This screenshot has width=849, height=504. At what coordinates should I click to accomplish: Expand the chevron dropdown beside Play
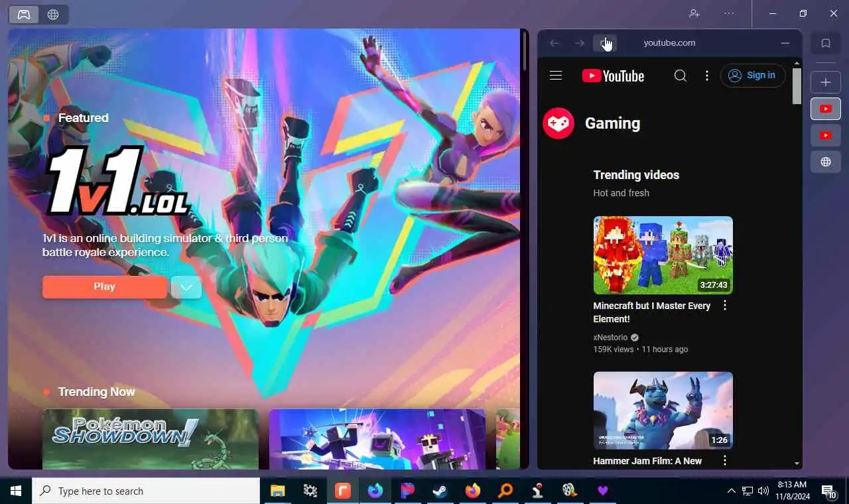186,287
